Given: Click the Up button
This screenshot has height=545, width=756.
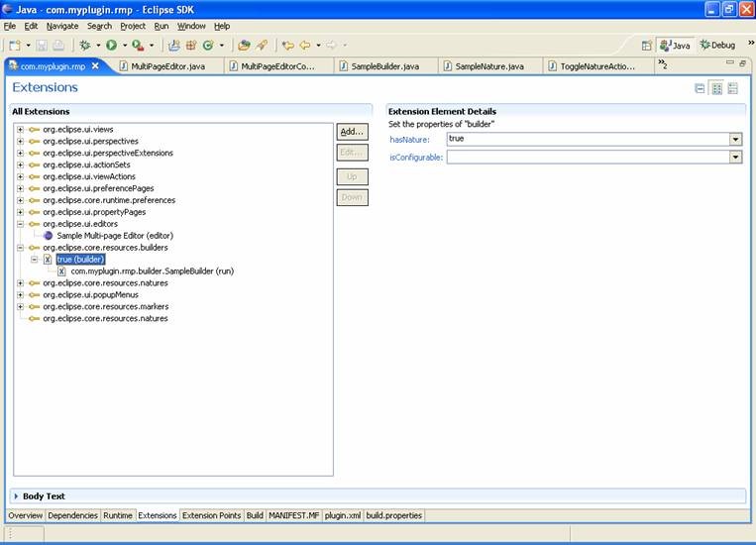Looking at the screenshot, I should [352, 176].
